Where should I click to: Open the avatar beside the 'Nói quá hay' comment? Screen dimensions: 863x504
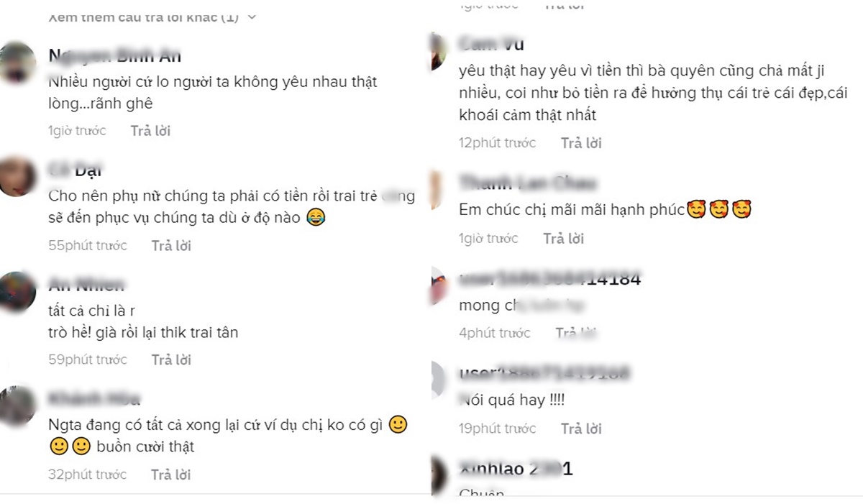[x=439, y=377]
